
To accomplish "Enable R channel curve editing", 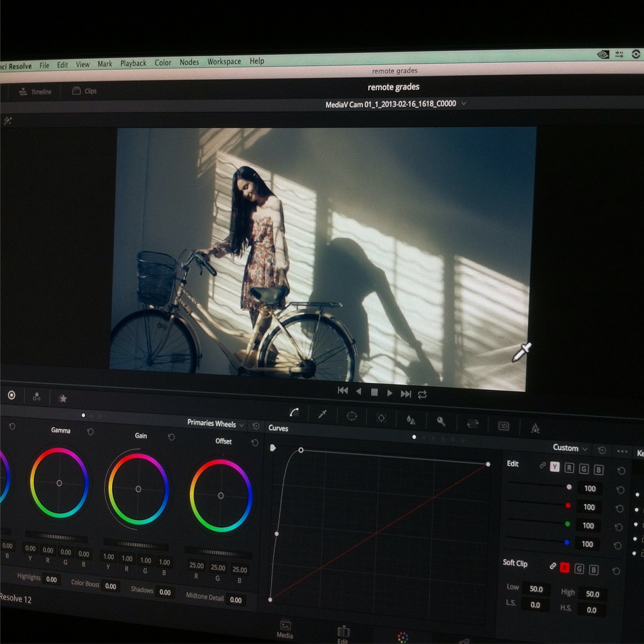I will [569, 467].
